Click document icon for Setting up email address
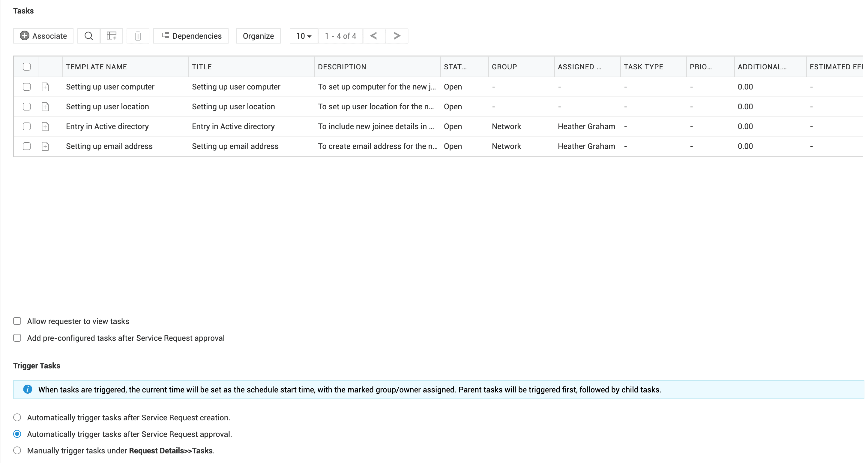Viewport: 868px width, 463px height. point(45,146)
